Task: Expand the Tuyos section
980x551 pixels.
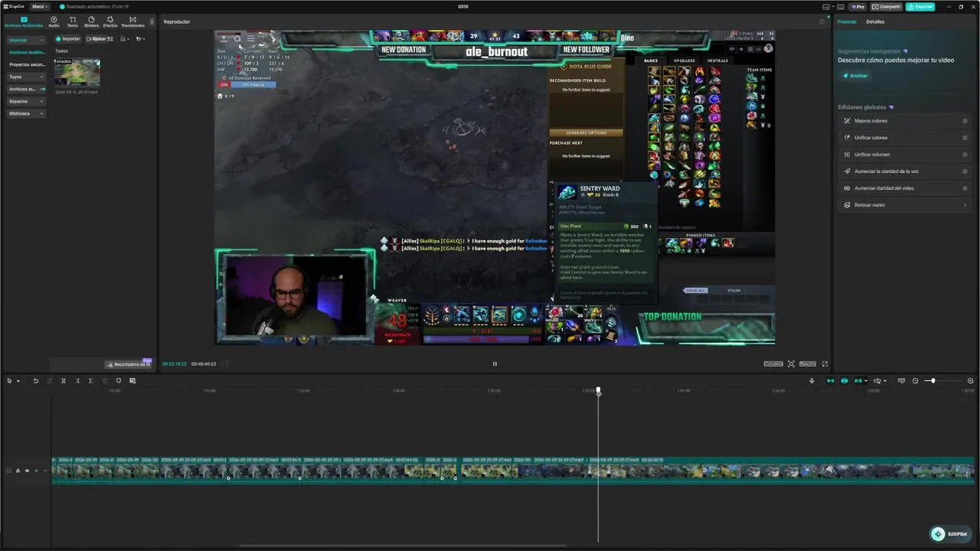Action: tap(26, 77)
